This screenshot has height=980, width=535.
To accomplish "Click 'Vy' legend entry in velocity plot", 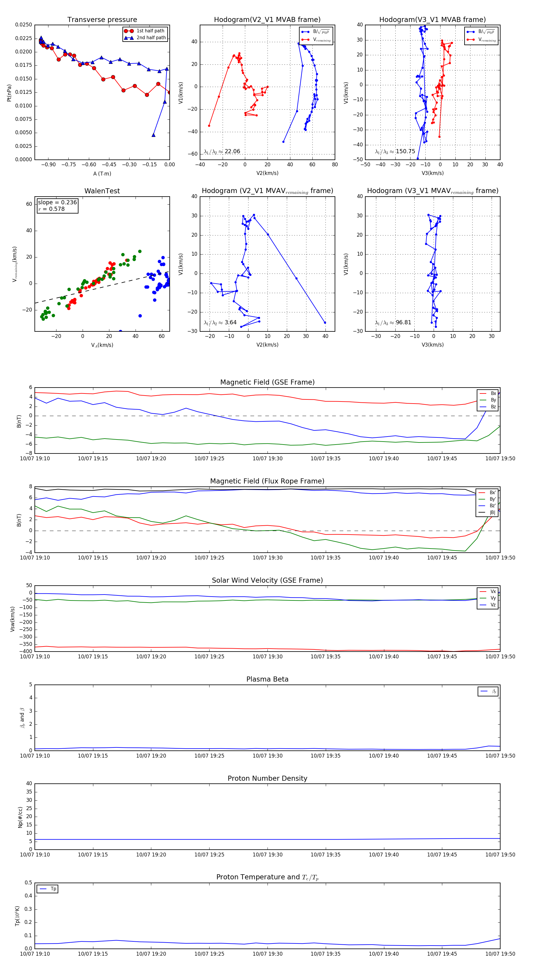I will pos(488,598).
